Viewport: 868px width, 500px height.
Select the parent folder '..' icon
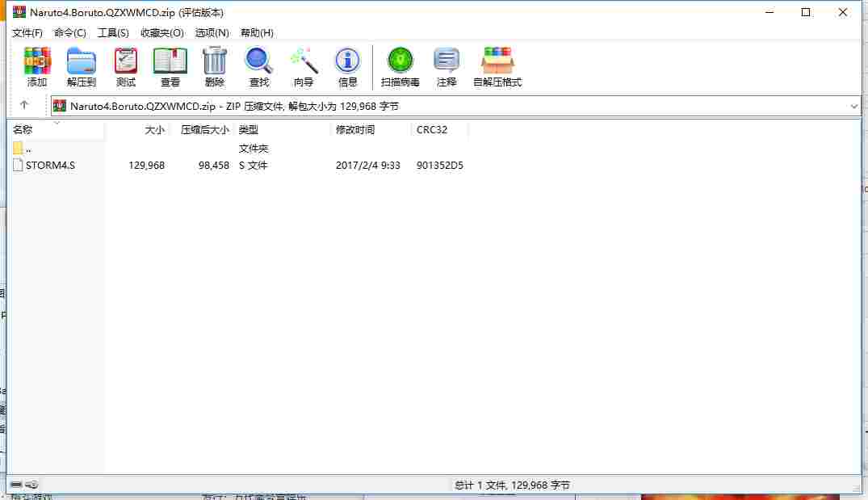[18, 148]
